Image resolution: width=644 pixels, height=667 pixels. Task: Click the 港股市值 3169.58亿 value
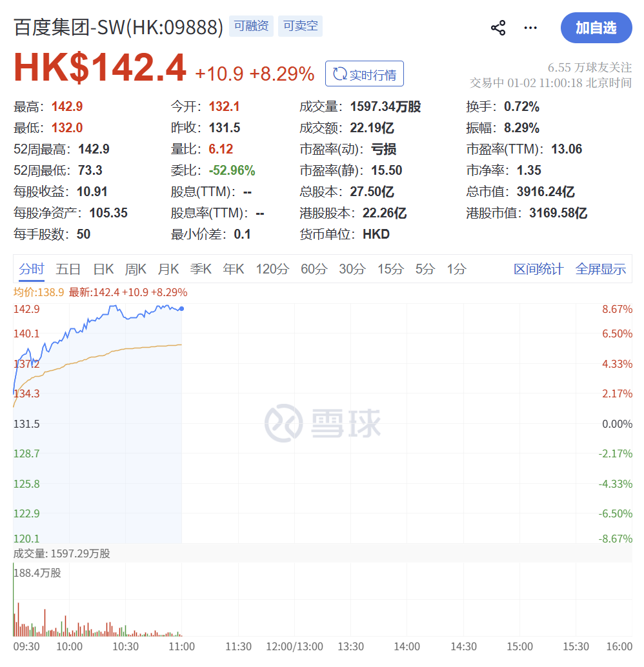(x=558, y=213)
